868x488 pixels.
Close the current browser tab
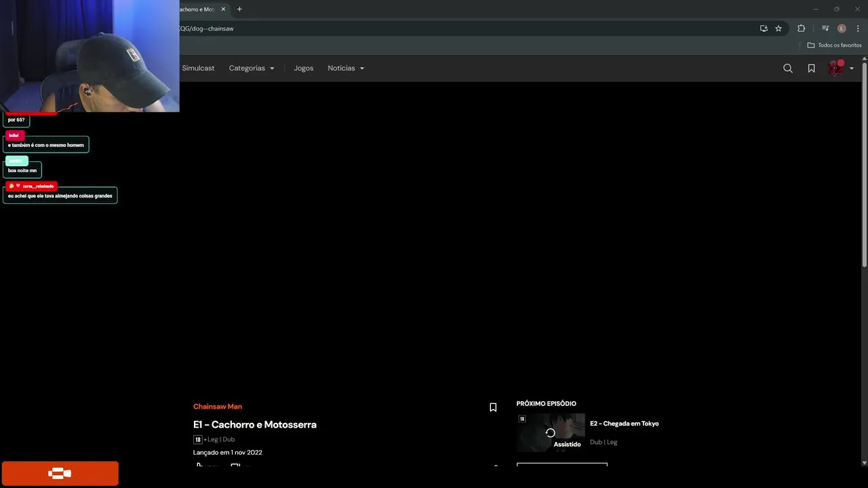click(x=223, y=9)
